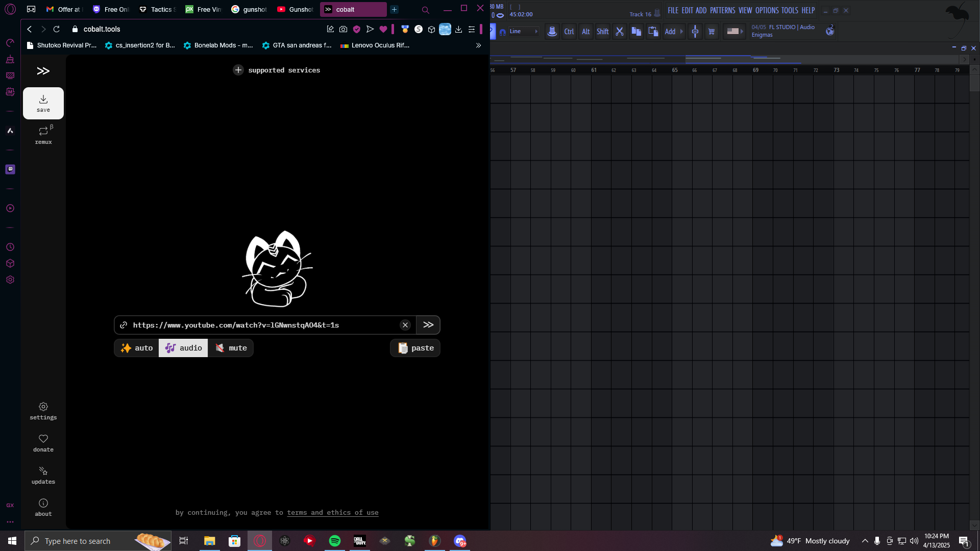
Task: Select the auto download mode
Action: [x=137, y=348]
